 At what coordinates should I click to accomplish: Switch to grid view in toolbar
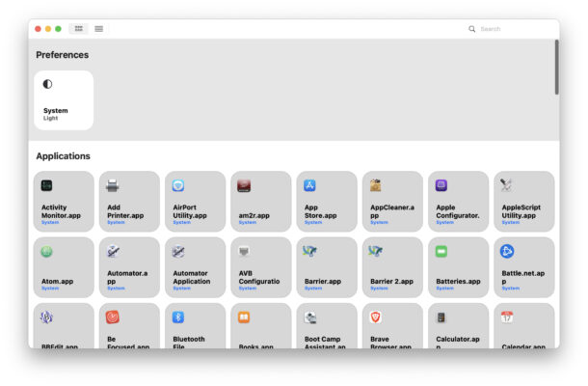(x=79, y=29)
